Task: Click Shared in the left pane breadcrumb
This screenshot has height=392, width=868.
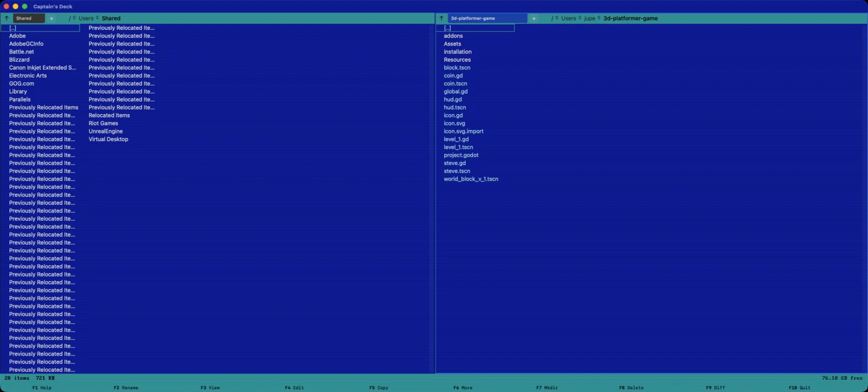Action: pos(111,18)
